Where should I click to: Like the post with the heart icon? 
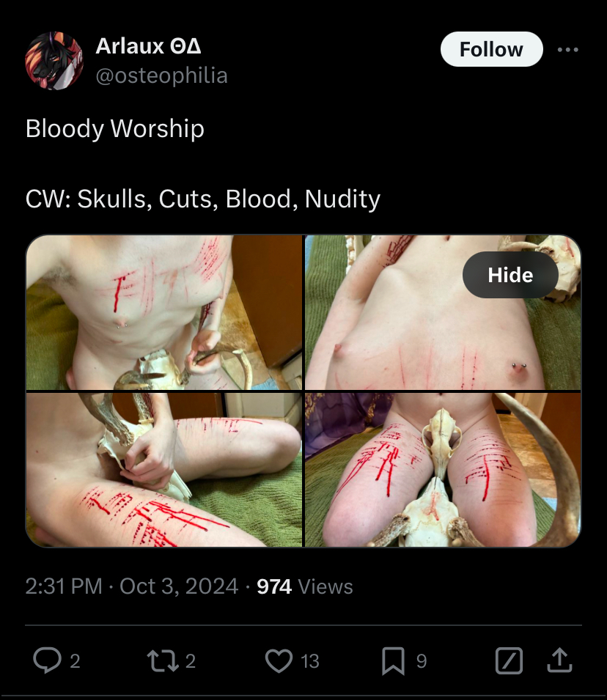[x=279, y=660]
